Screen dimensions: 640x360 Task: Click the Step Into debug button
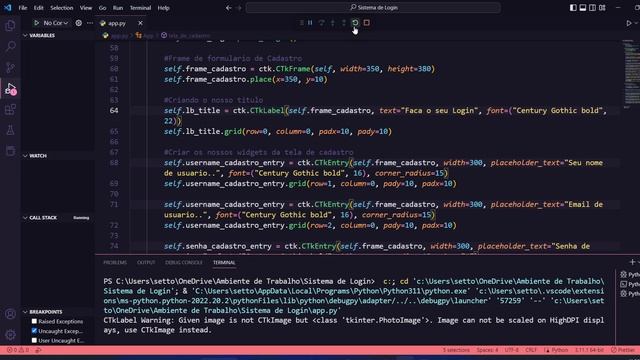click(x=333, y=23)
